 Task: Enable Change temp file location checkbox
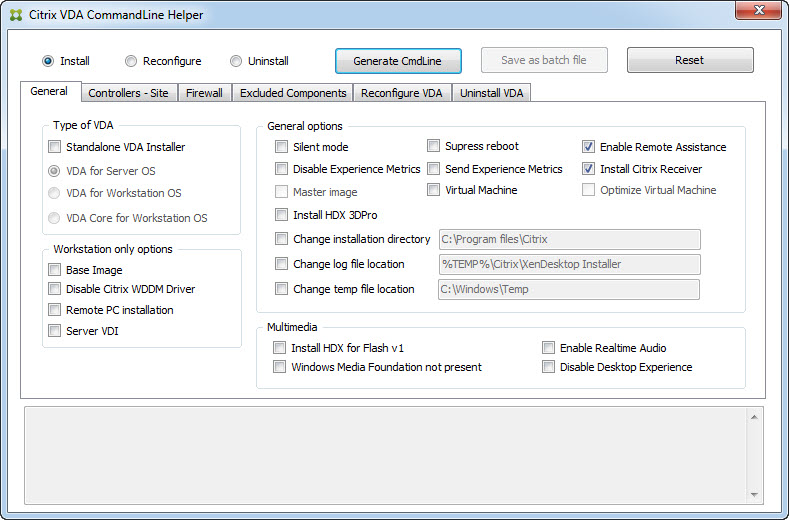click(x=281, y=289)
